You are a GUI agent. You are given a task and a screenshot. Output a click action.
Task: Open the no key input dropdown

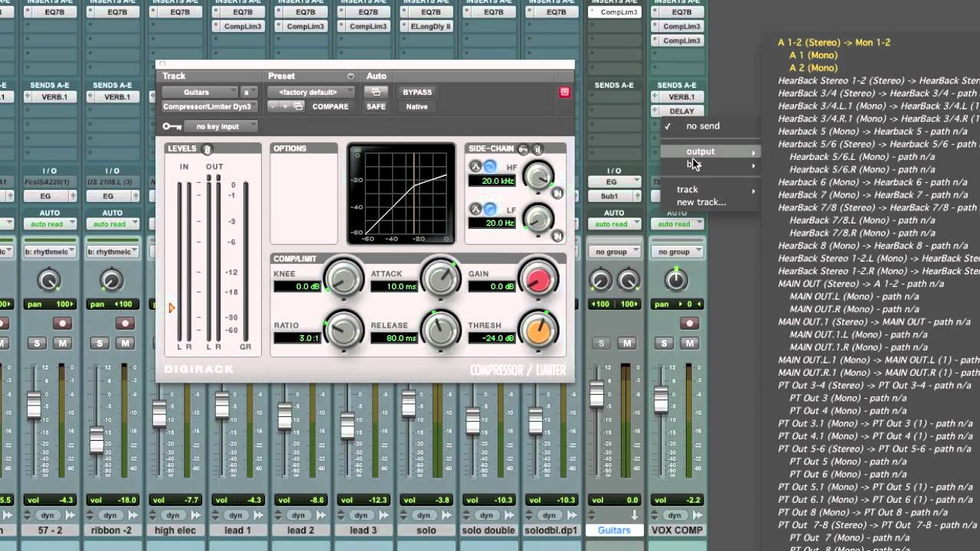[x=220, y=126]
